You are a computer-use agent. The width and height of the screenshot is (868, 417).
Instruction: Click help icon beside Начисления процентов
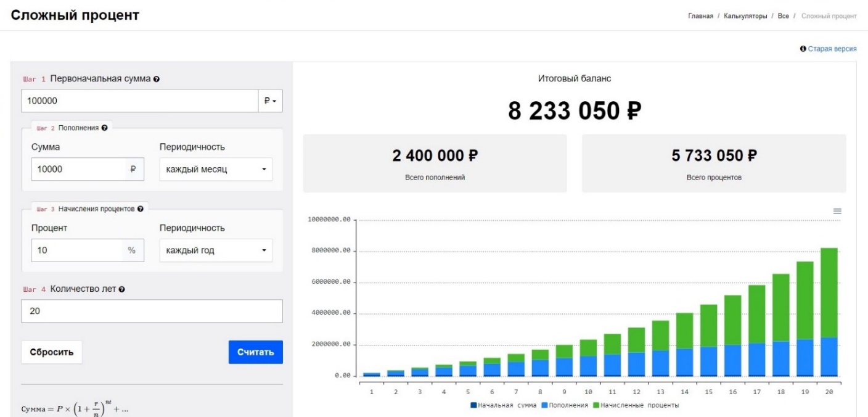coord(141,209)
